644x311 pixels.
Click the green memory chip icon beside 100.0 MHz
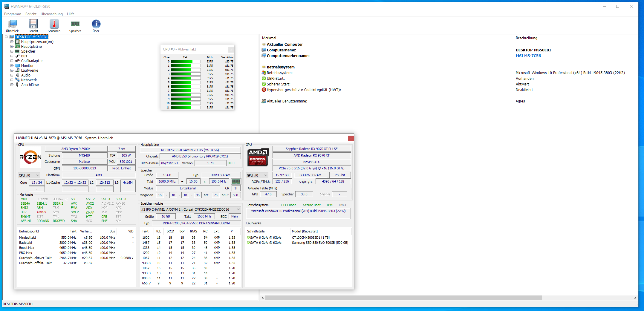pyautogui.click(x=236, y=181)
